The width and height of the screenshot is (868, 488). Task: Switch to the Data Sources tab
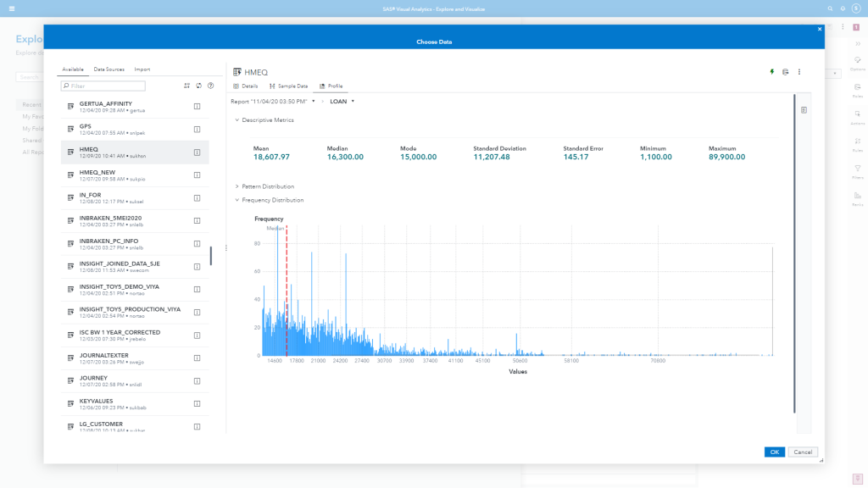pos(108,69)
